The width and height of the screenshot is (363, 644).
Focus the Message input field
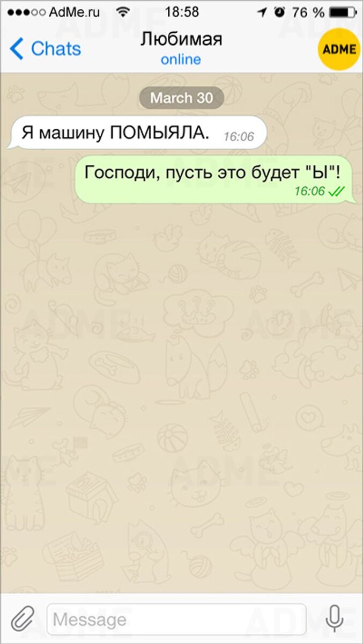click(x=176, y=619)
